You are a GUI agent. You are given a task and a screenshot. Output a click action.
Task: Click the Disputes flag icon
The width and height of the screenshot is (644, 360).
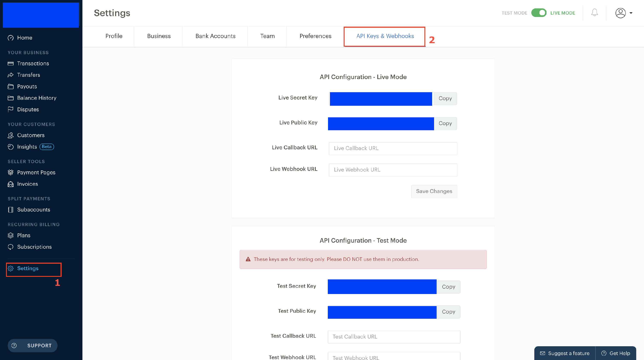pos(11,109)
